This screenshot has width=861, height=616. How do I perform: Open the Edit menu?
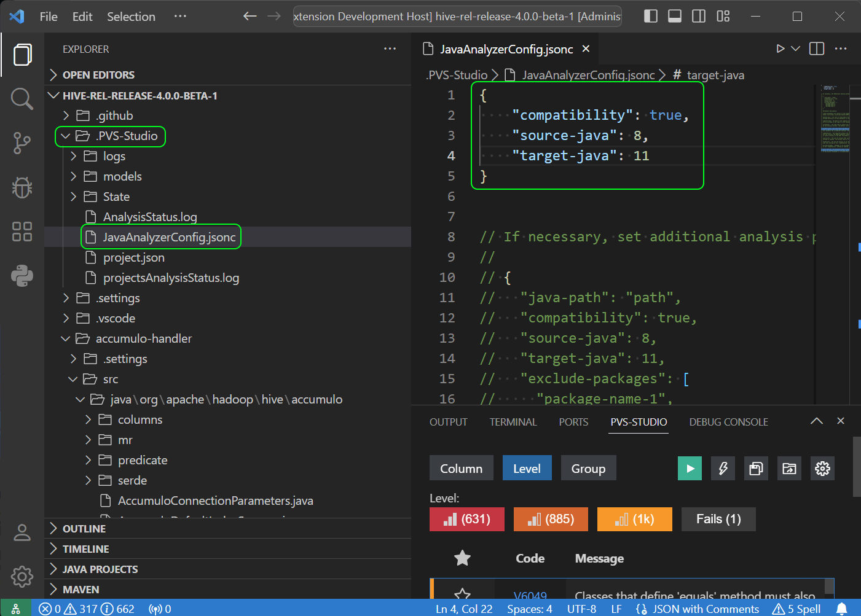82,17
